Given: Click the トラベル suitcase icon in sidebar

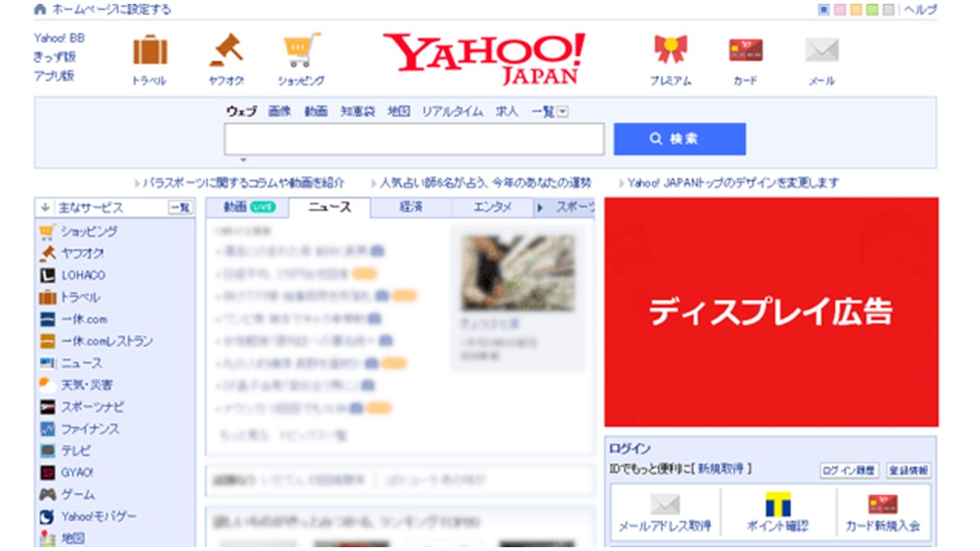Looking at the screenshot, I should point(47,298).
